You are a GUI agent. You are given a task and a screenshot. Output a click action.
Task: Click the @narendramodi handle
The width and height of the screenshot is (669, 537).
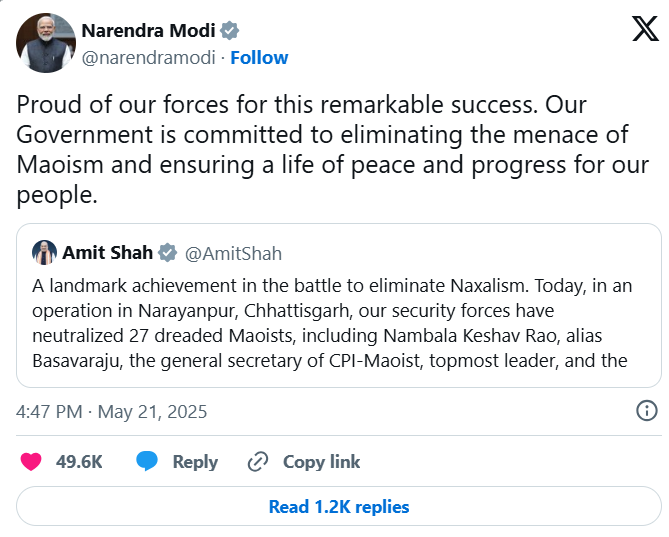(148, 57)
